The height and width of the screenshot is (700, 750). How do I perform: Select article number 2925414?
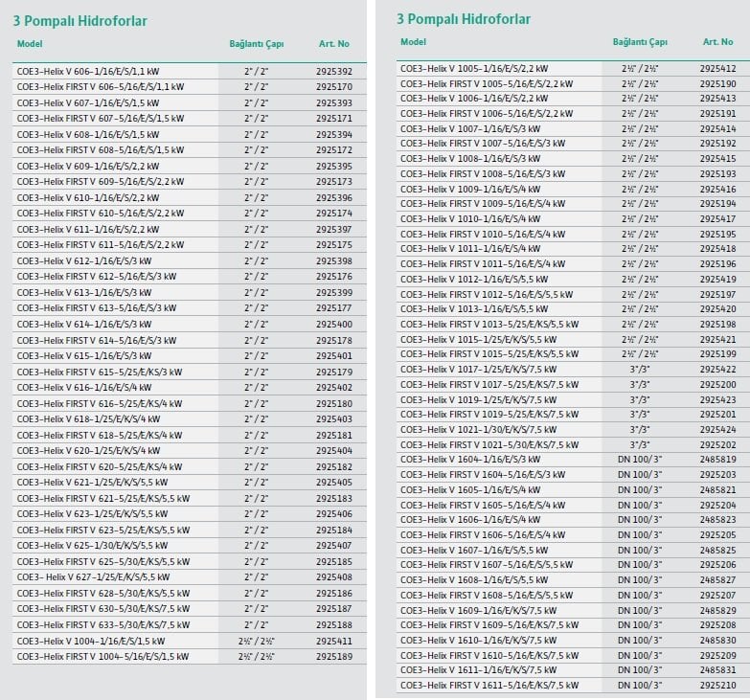tap(718, 128)
